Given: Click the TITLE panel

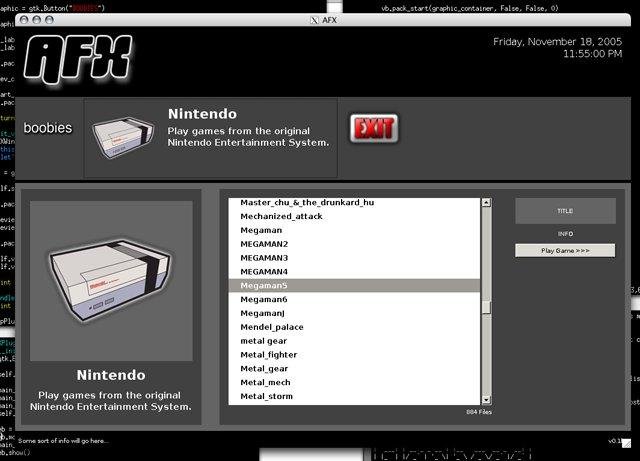Looking at the screenshot, I should click(x=565, y=211).
